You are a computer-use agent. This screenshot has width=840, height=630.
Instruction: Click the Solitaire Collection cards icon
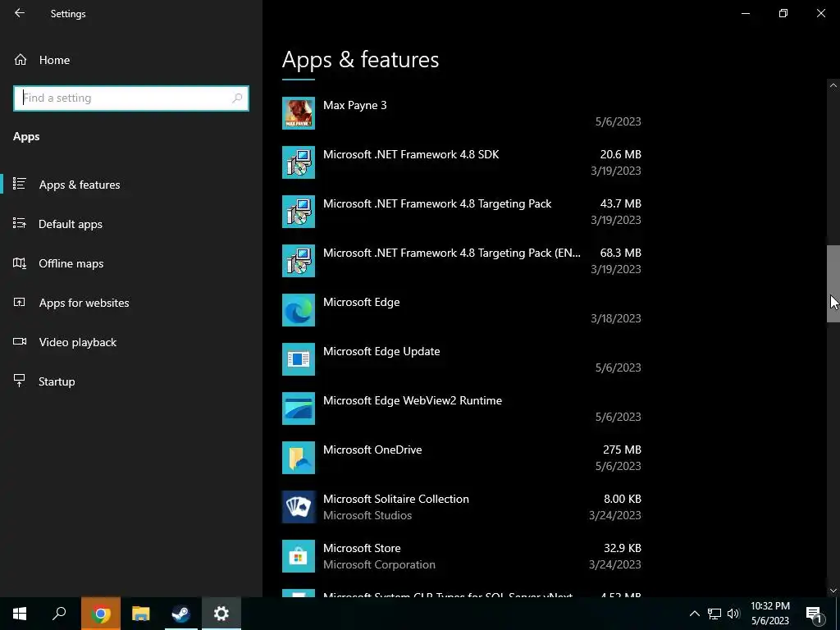[299, 507]
